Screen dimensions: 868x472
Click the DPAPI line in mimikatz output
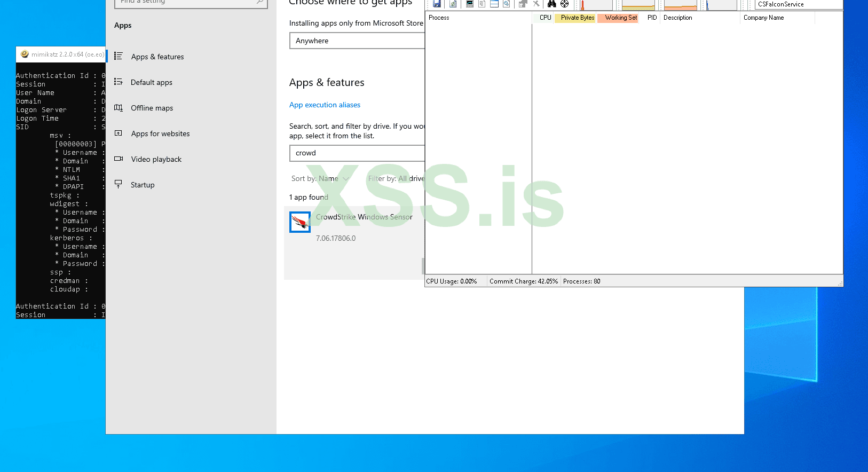[x=80, y=187]
